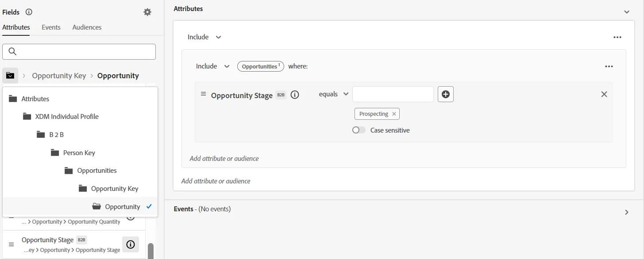The width and height of the screenshot is (644, 259).
Task: Click Opportunity Key in the breadcrumb
Action: pos(59,76)
